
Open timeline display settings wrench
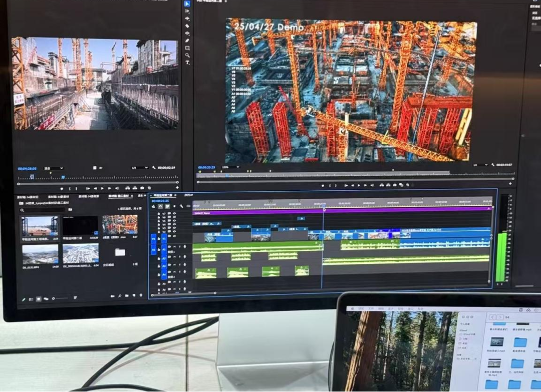coord(181,206)
